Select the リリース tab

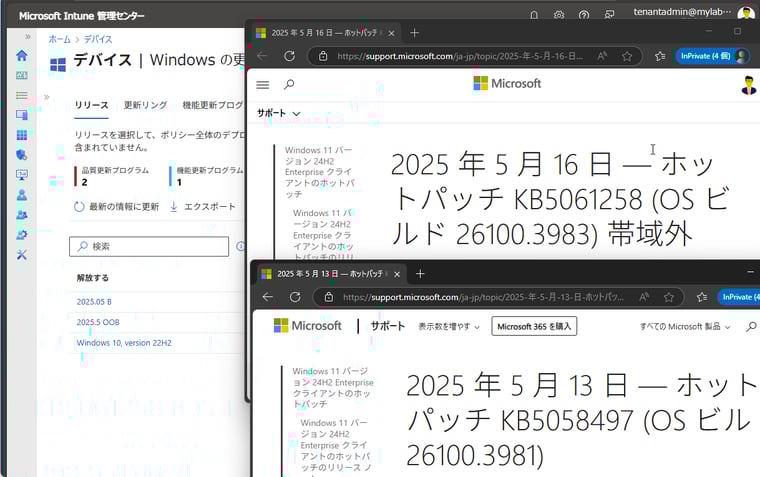[92, 105]
